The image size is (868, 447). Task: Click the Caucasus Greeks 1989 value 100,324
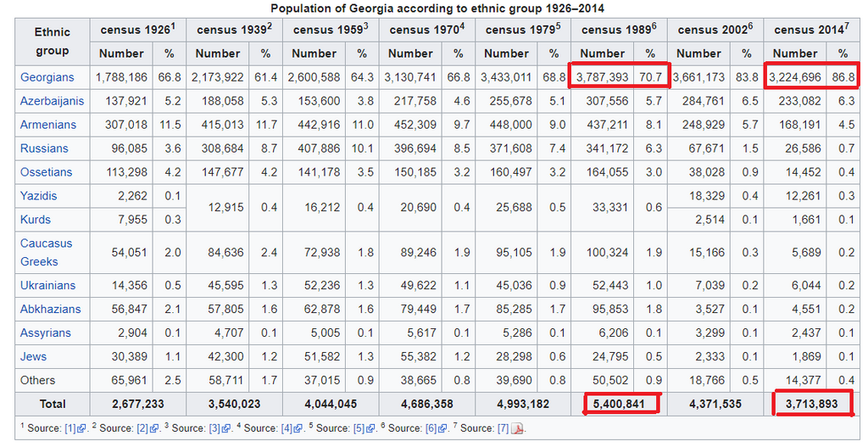pyautogui.click(x=607, y=252)
